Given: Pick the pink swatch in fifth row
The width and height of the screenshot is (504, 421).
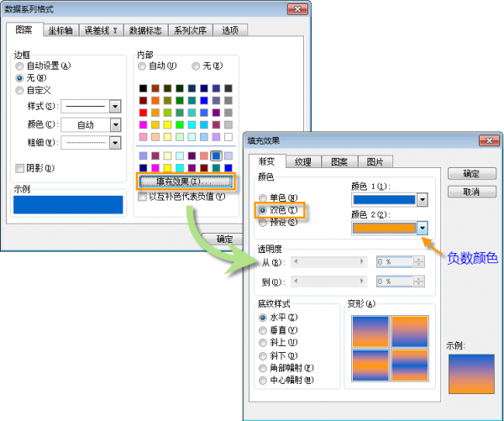Looking at the screenshot, I should (x=143, y=137).
